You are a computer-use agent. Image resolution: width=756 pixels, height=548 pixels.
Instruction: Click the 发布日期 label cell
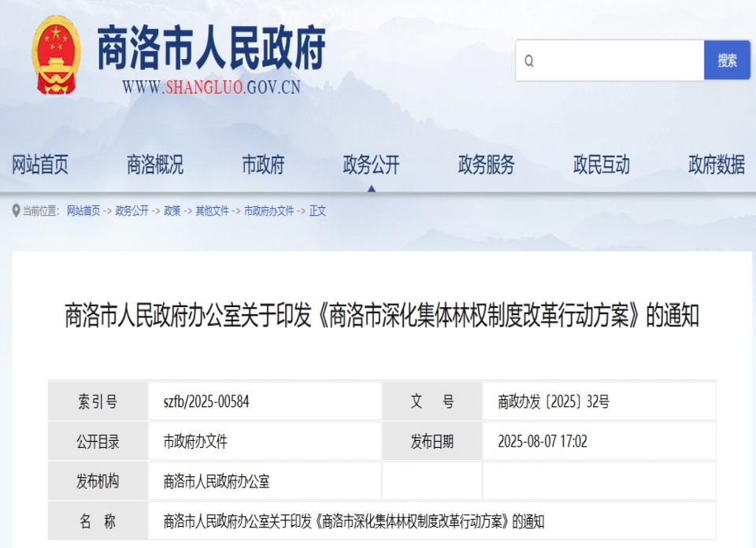[x=432, y=441]
